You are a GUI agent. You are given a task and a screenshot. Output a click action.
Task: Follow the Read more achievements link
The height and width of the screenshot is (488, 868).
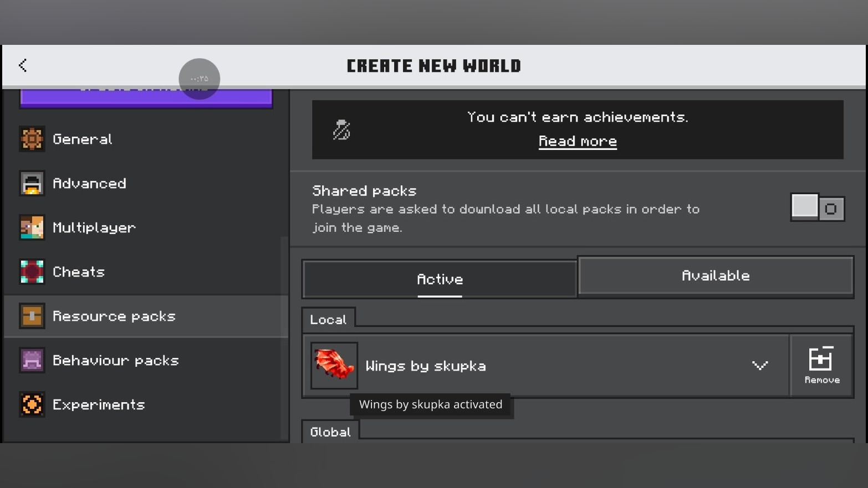(578, 142)
